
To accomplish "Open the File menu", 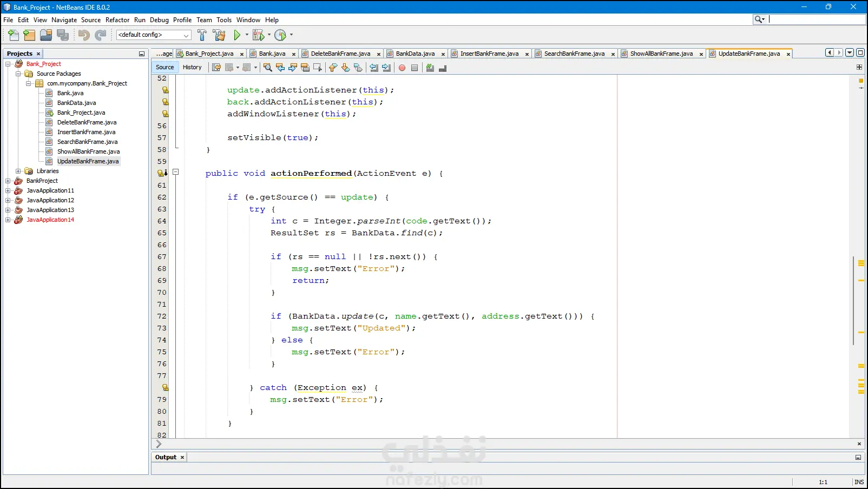I will 8,20.
